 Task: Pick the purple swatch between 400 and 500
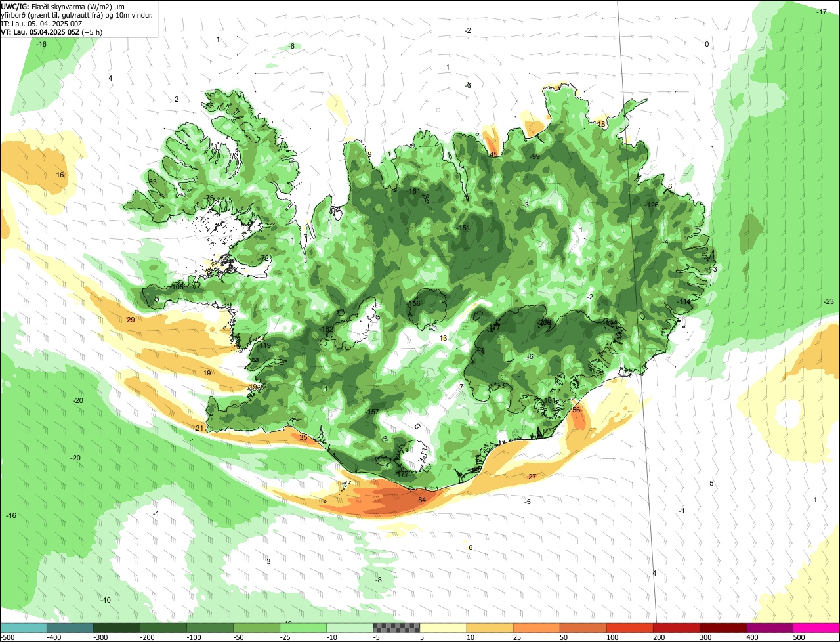point(769,628)
